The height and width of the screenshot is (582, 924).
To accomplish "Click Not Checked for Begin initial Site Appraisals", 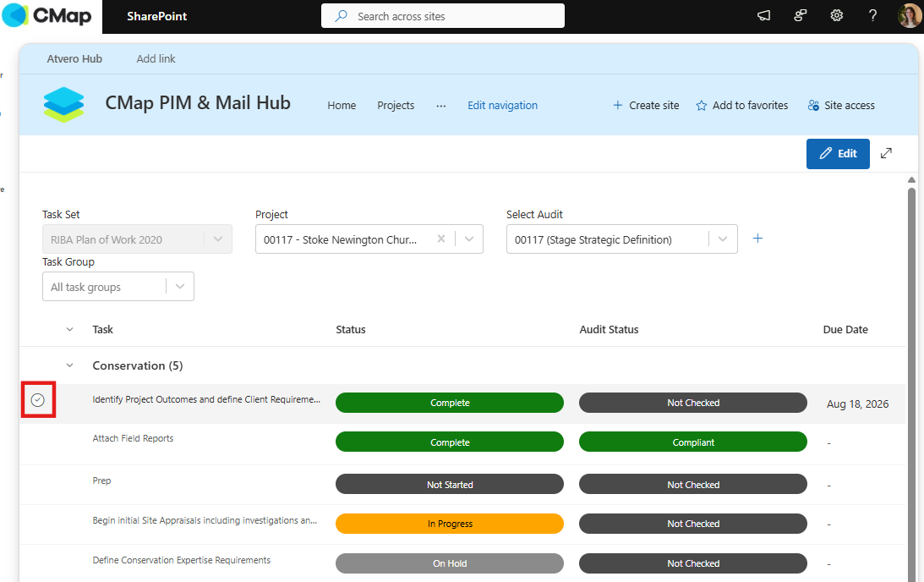I will point(693,524).
